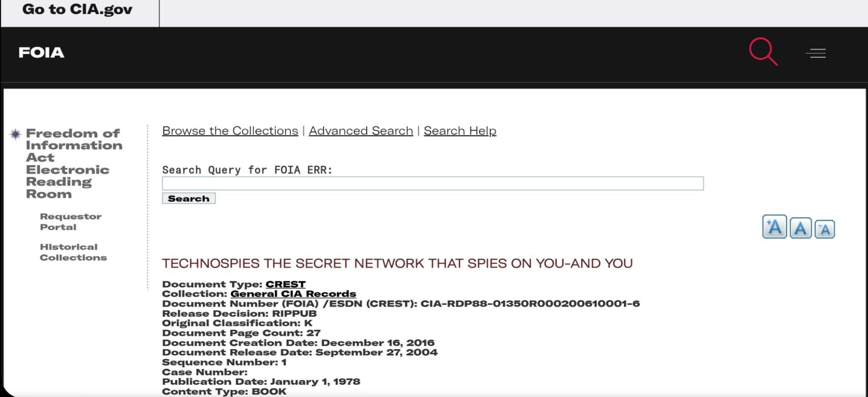This screenshot has height=397, width=868.
Task: Select Historical Collections in the sidebar
Action: coord(73,252)
